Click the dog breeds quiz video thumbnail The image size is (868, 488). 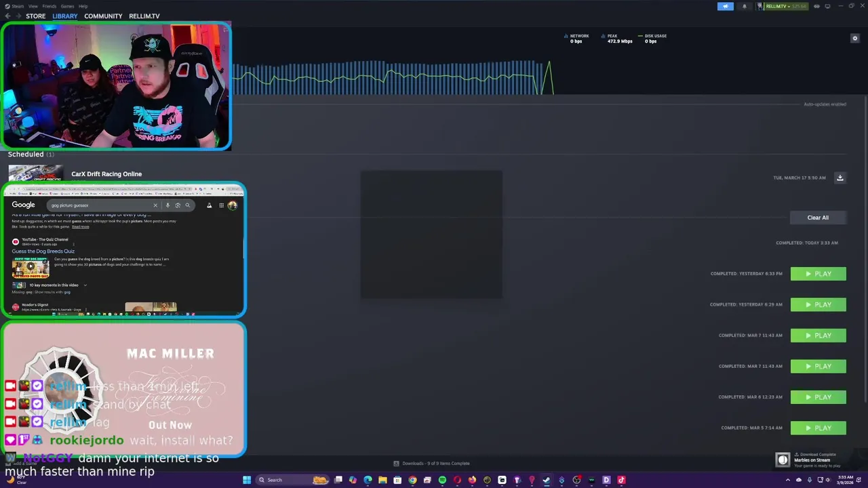coord(31,268)
